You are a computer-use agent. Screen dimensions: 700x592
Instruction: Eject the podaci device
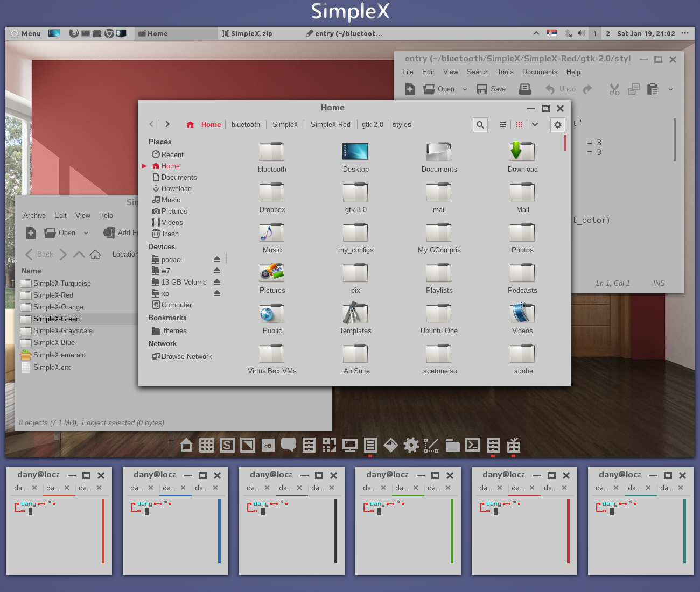coord(217,259)
